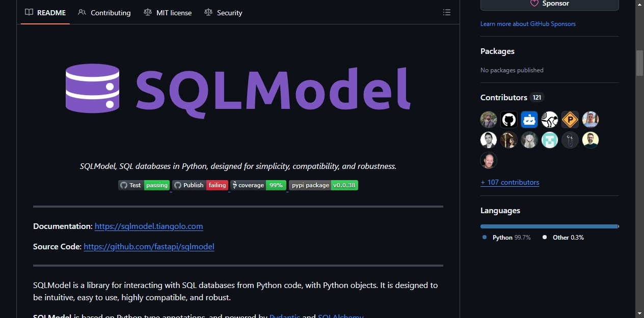Open the Python 99.7% language link

click(506, 238)
